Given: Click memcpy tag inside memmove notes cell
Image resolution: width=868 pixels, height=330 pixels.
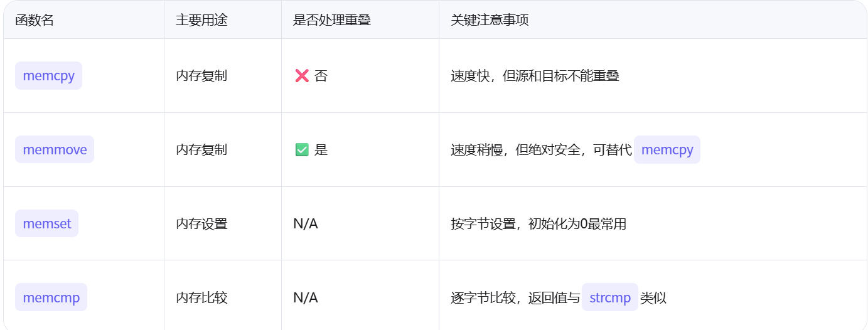Looking at the screenshot, I should click(x=667, y=150).
